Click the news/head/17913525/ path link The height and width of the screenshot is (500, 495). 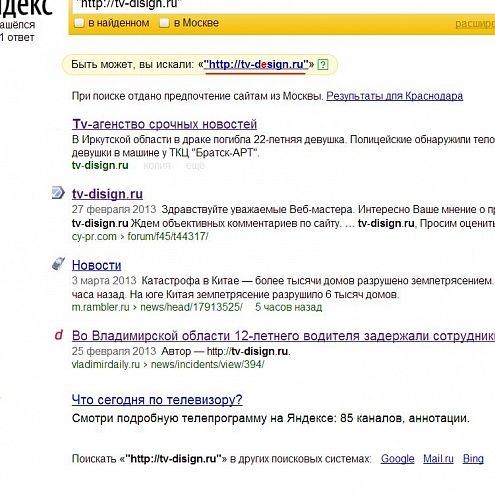(191, 307)
